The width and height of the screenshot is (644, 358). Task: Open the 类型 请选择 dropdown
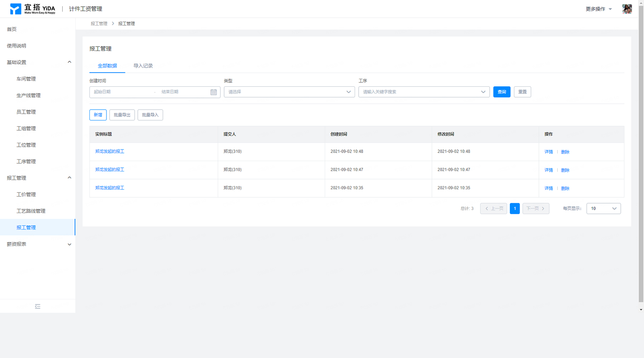tap(289, 92)
